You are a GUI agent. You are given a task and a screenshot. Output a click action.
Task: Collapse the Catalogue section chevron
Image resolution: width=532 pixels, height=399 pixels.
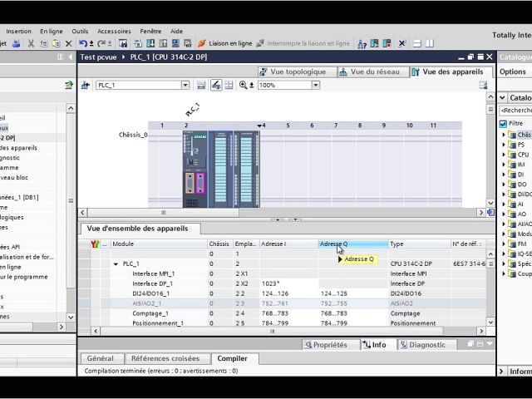502,98
